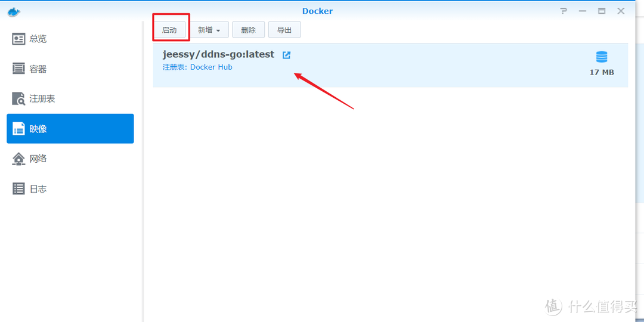The height and width of the screenshot is (322, 644).
Task: Open the 总览 overview icon in sidebar
Action: pos(18,39)
